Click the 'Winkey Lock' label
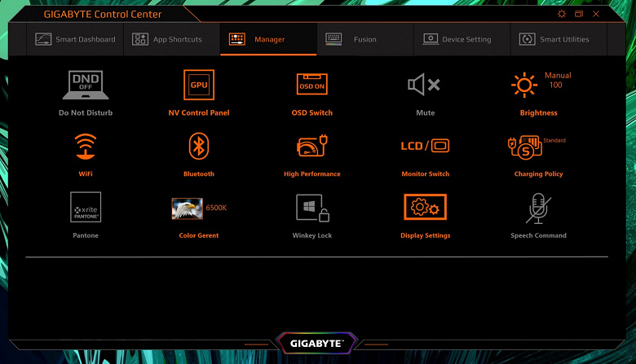This screenshot has width=636, height=364. (312, 235)
